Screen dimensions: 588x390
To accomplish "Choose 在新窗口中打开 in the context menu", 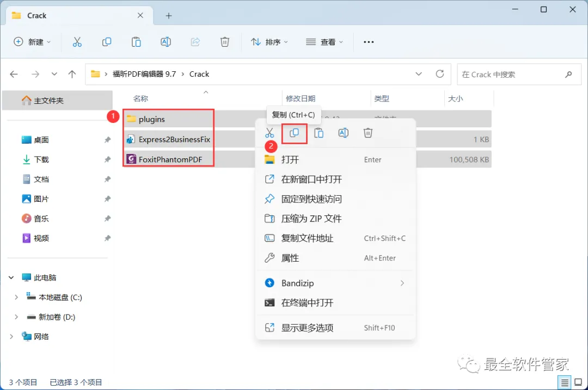I will (x=335, y=179).
